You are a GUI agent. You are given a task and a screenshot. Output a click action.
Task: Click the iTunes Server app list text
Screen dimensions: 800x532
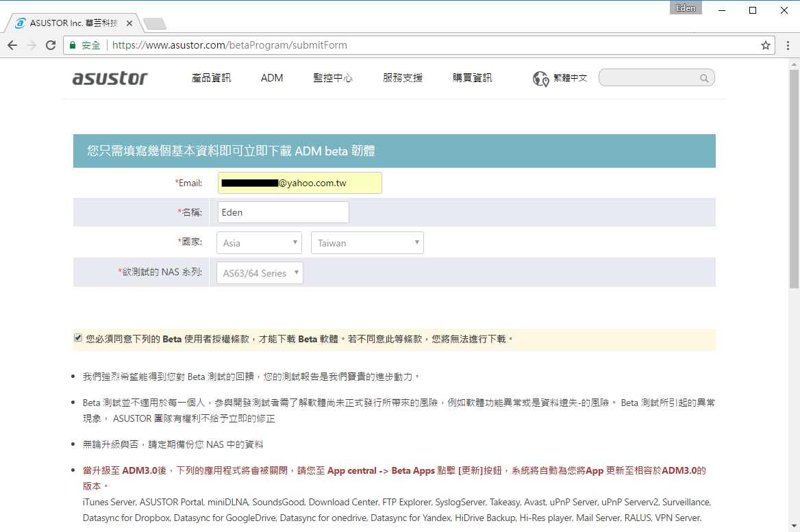click(397, 510)
